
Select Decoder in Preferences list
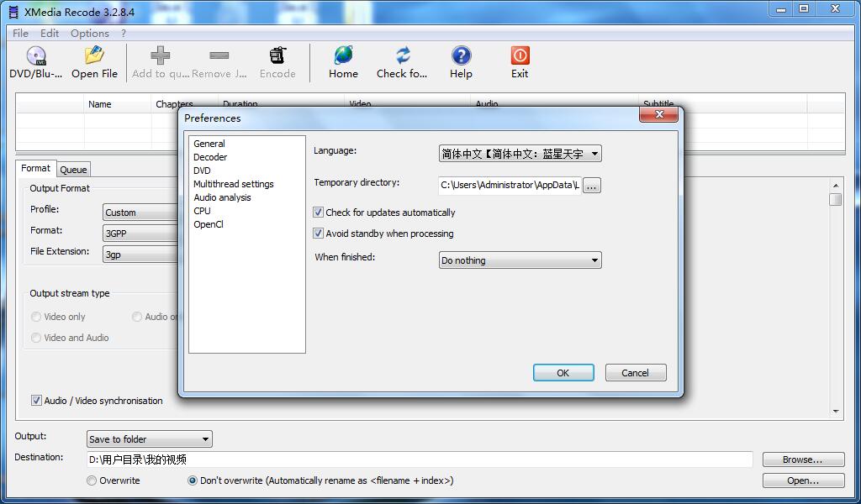(x=210, y=157)
